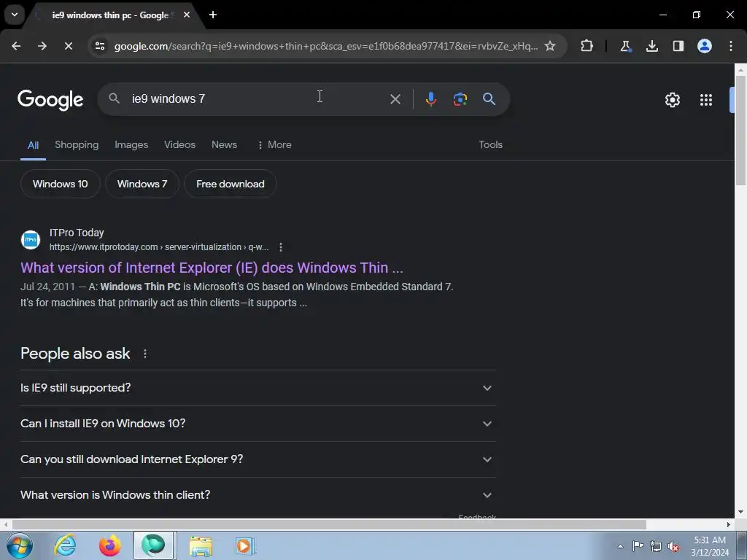Open the Windows Start menu
The image size is (747, 560).
pos(20,545)
